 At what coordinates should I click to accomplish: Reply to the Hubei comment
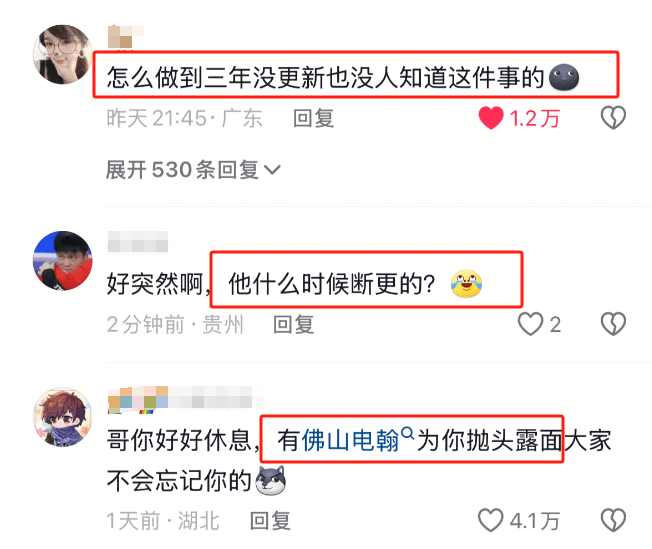(270, 521)
